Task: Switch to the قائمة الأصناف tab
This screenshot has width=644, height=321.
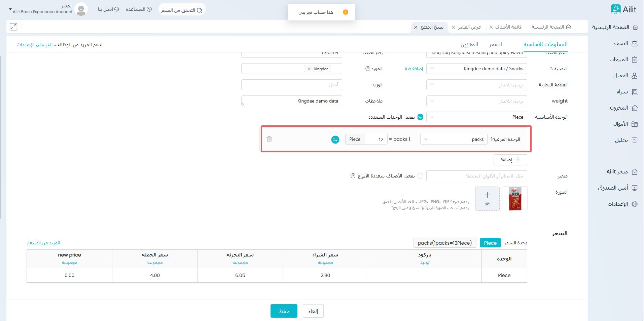Action: click(508, 27)
